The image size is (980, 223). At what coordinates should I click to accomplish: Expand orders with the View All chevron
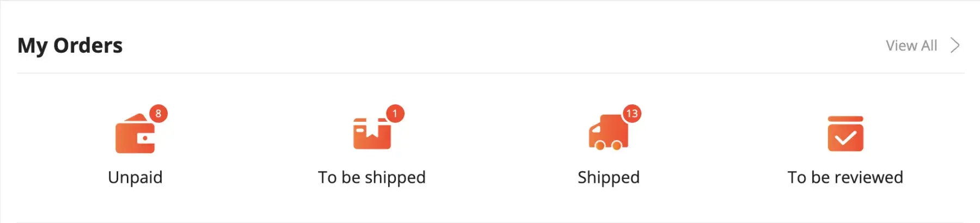pyautogui.click(x=955, y=45)
